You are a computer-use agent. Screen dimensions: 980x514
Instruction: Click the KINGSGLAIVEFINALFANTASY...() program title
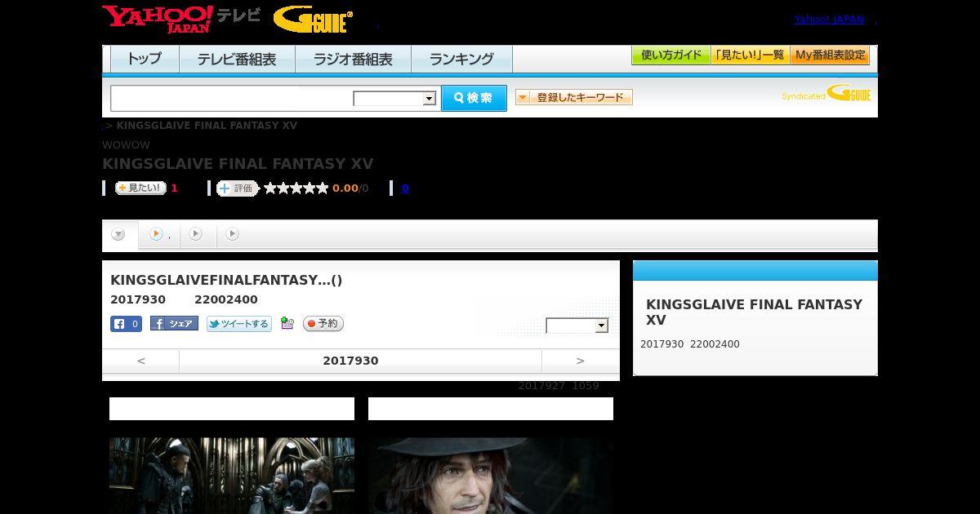point(226,280)
